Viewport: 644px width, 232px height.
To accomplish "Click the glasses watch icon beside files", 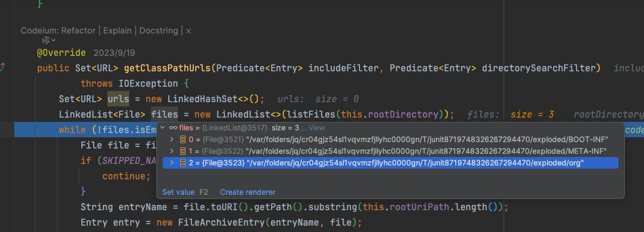I will coord(173,128).
